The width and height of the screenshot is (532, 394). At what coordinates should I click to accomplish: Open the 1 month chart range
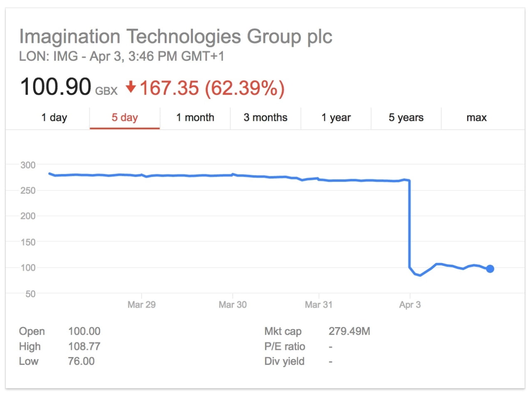point(195,118)
